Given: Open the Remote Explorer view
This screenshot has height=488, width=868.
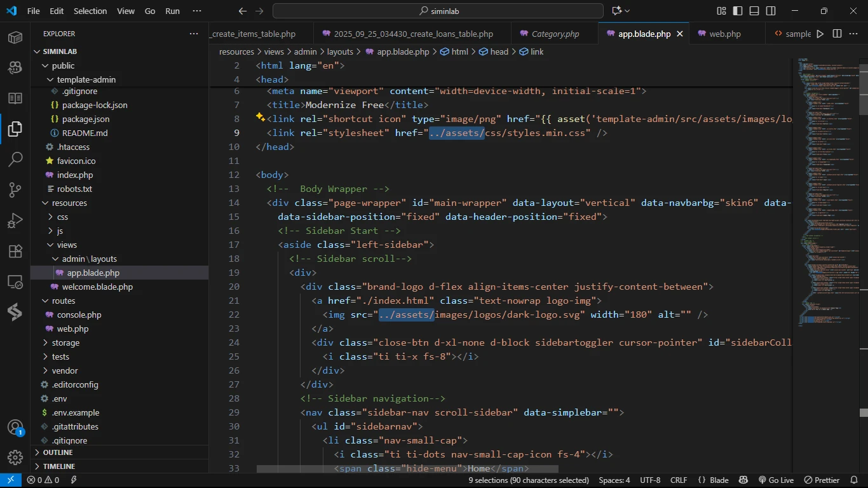Looking at the screenshot, I should click(15, 281).
